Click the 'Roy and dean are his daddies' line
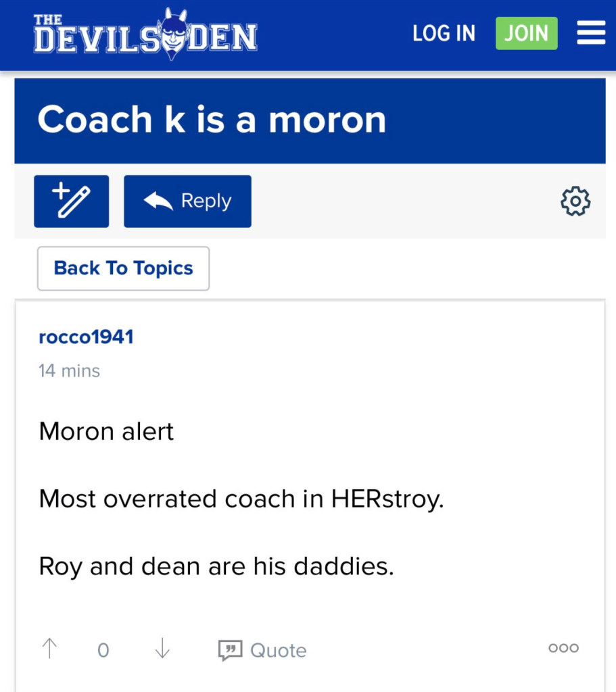The height and width of the screenshot is (692, 616). pyautogui.click(x=216, y=566)
